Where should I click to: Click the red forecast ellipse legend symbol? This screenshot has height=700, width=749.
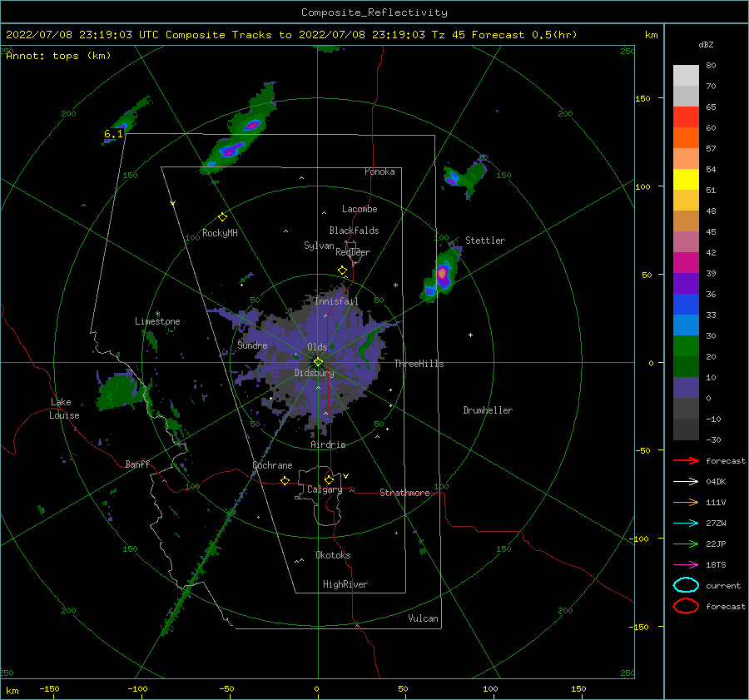pos(686,606)
